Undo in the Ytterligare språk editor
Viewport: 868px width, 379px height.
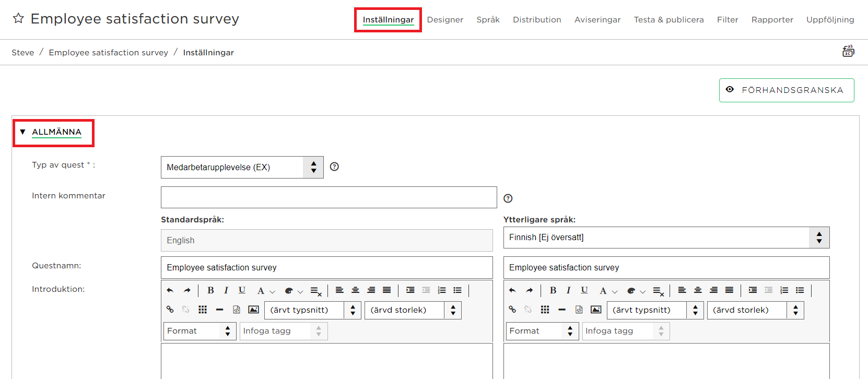[x=512, y=290]
